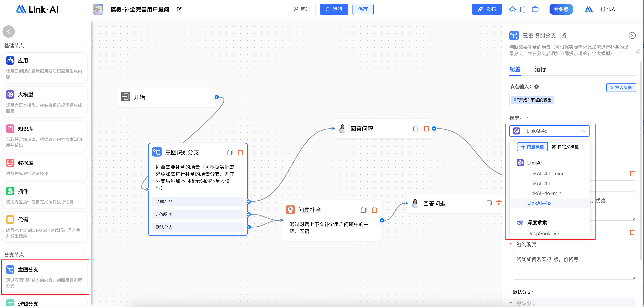Close the 意图识别分支 config panel

[x=632, y=36]
